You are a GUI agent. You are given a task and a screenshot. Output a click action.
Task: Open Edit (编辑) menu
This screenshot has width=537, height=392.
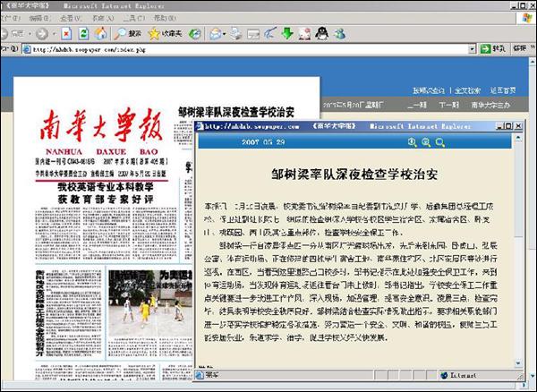39,18
